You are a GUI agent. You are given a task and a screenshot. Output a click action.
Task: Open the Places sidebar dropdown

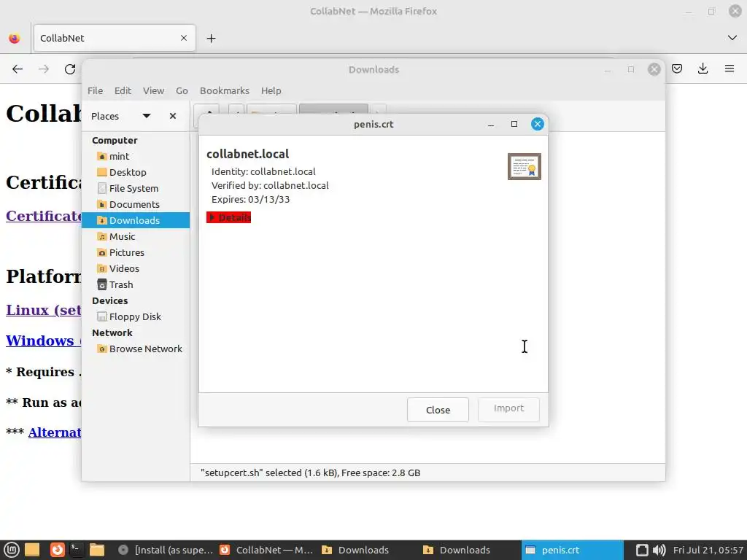point(146,116)
